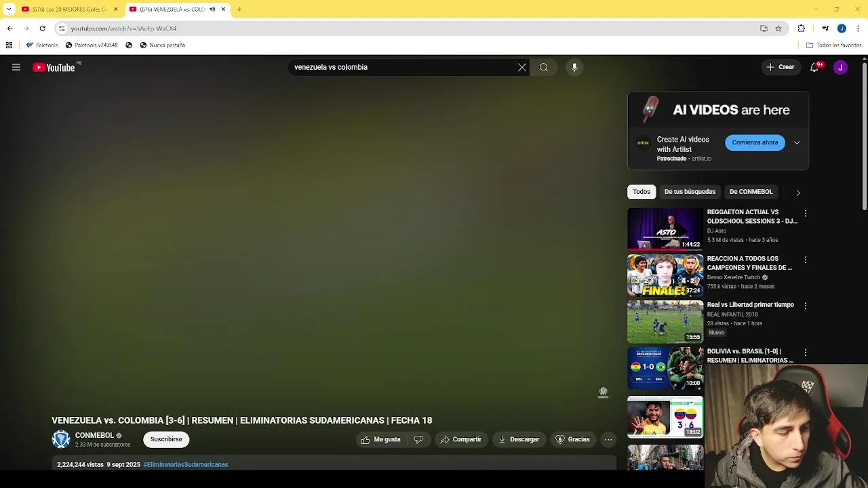Click Descargar to download the video

(519, 440)
